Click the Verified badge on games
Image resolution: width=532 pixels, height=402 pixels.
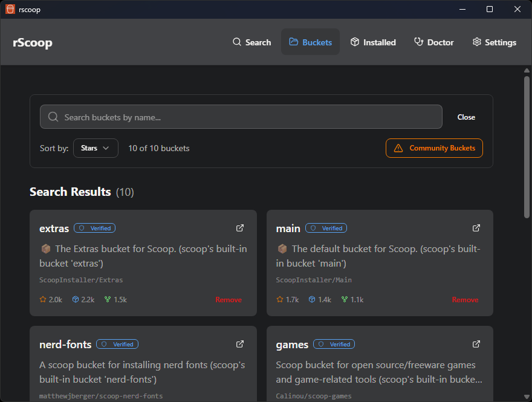coord(334,344)
